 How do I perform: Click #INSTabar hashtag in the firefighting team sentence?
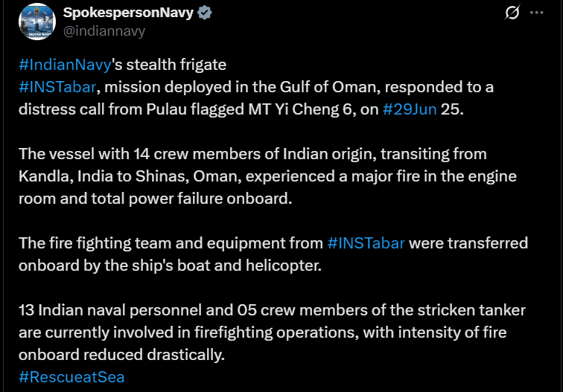(366, 242)
